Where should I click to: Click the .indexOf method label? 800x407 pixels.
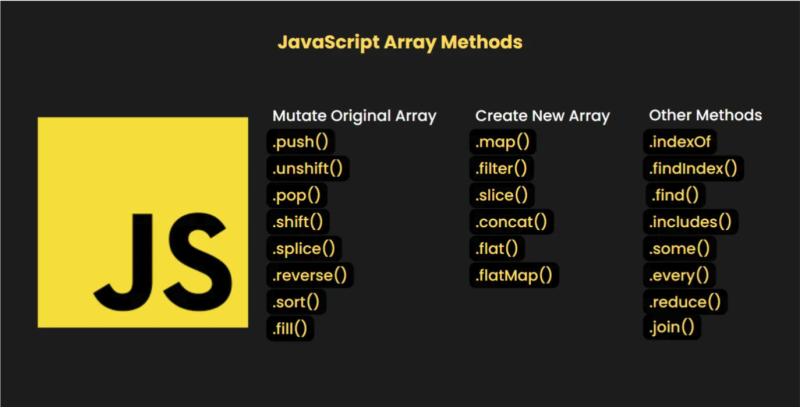[x=682, y=142]
